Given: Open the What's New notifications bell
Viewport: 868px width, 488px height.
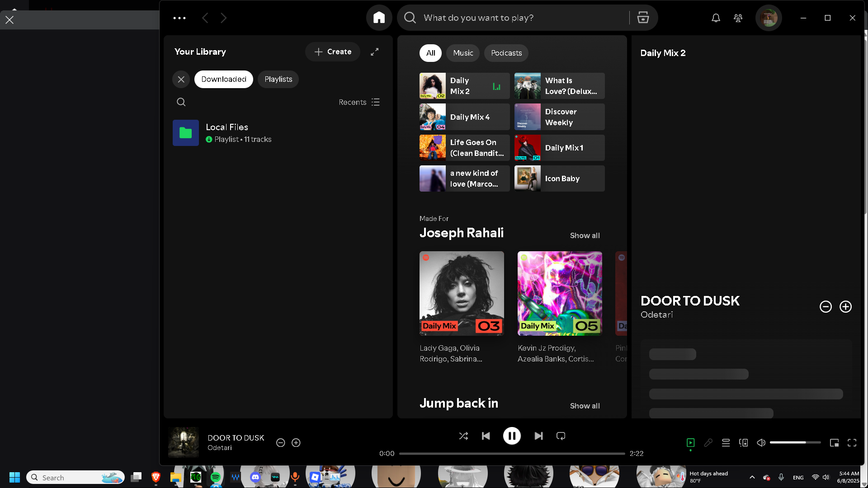Looking at the screenshot, I should pos(716,18).
